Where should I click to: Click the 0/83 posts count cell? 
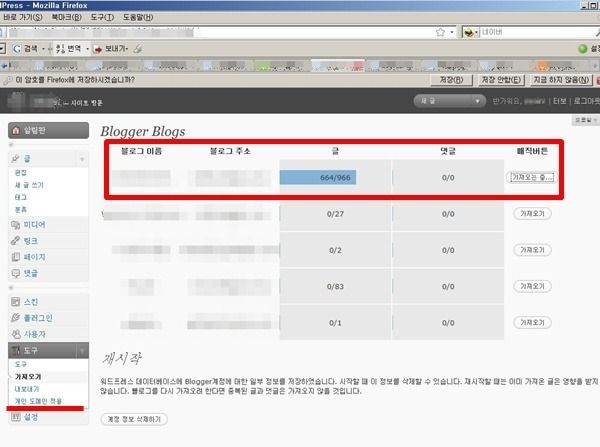click(335, 286)
